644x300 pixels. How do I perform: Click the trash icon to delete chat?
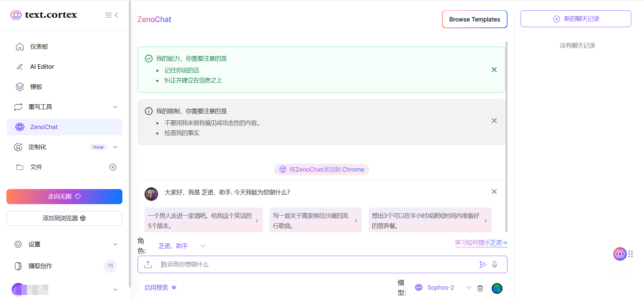point(480,288)
